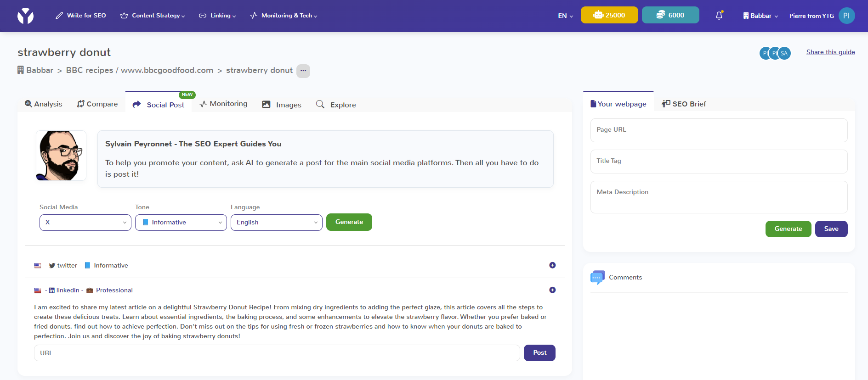868x380 pixels.
Task: Click the SA collaborator avatar
Action: [784, 53]
